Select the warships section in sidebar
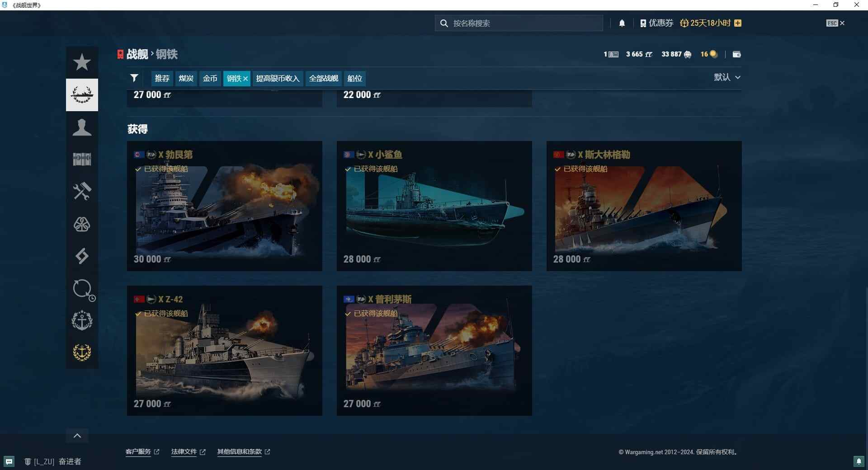This screenshot has width=868, height=470. click(x=82, y=94)
